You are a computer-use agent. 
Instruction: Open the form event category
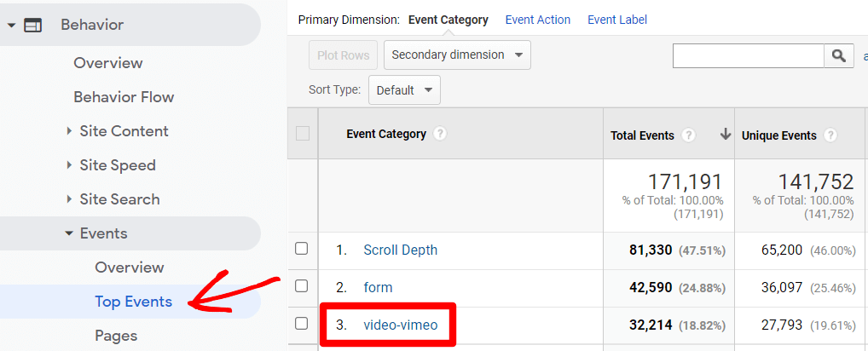[x=378, y=288]
